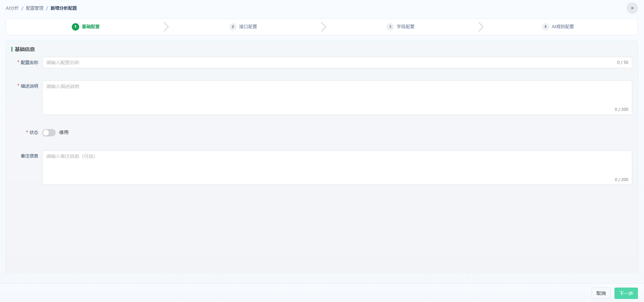
Task: Click chevron arrow after 字段配置 step
Action: click(x=481, y=27)
